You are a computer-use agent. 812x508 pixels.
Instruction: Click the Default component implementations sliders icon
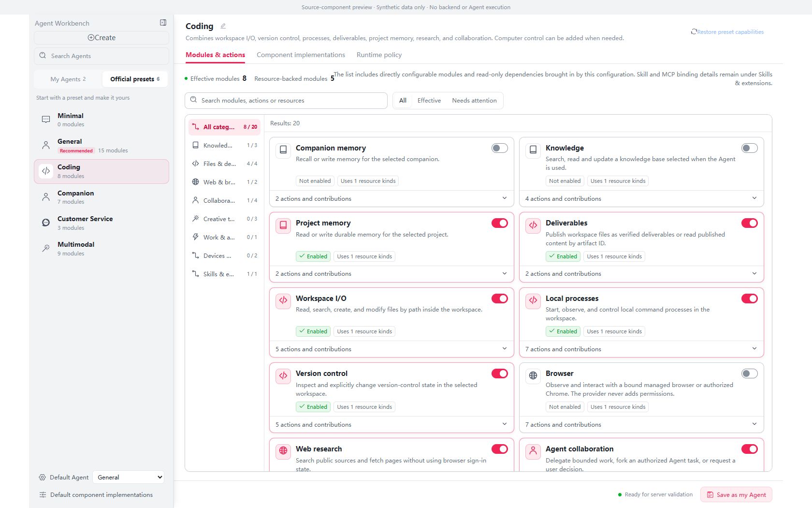pyautogui.click(x=43, y=495)
